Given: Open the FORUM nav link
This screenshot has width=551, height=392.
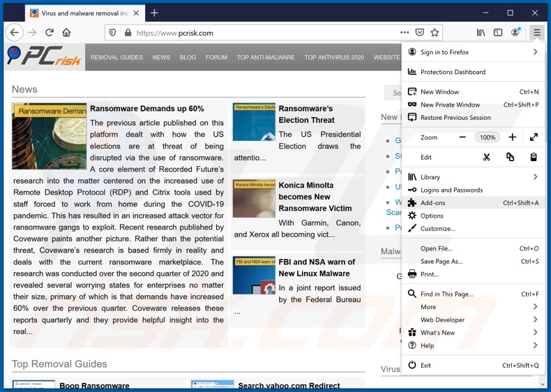Looking at the screenshot, I should point(216,57).
